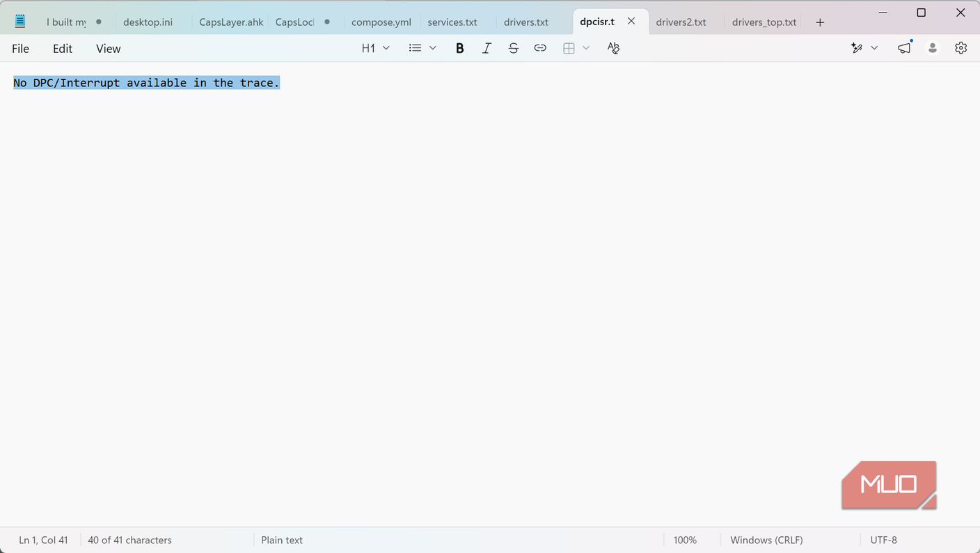
Task: Click Windows (CRLF) line ending indicator
Action: [x=766, y=540]
